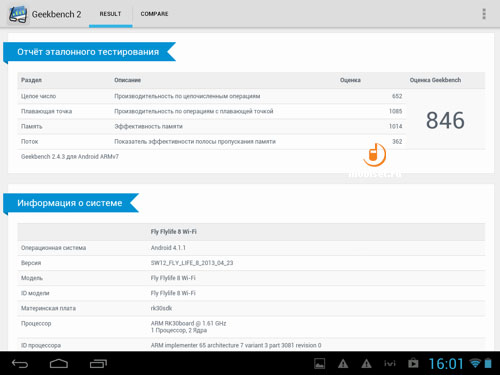
Task: Tap the integer score value 652
Action: point(397,96)
